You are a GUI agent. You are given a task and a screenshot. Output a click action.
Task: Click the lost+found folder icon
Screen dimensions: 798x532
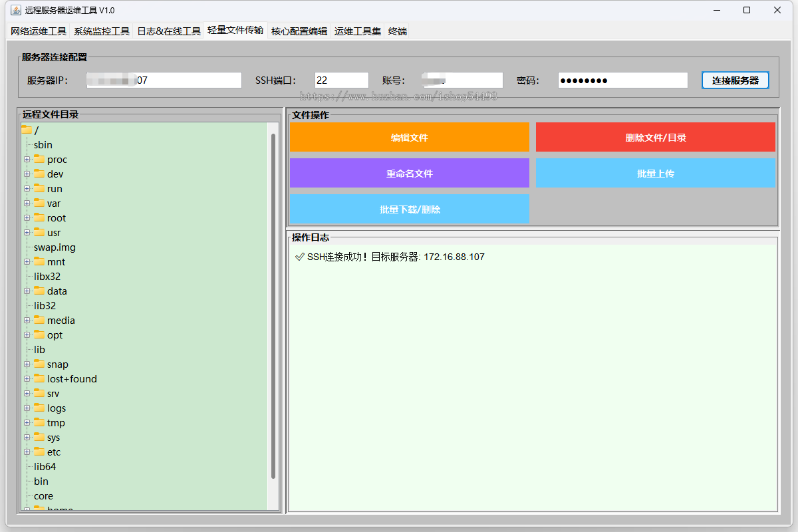click(39, 378)
